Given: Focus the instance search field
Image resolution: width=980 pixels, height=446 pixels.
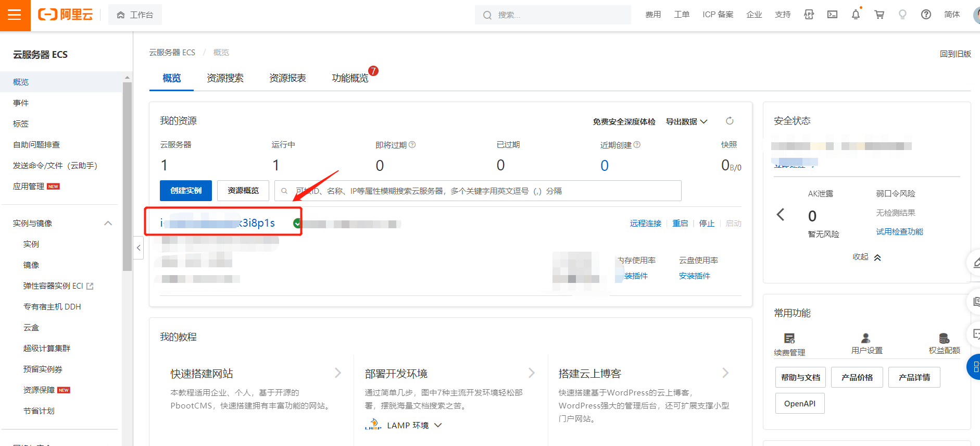Looking at the screenshot, I should 478,191.
